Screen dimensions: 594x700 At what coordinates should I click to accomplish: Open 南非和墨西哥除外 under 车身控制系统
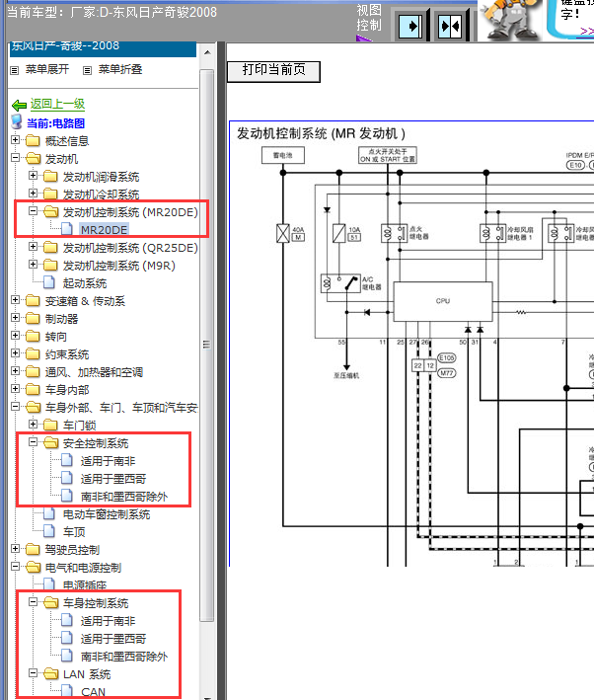(124, 657)
